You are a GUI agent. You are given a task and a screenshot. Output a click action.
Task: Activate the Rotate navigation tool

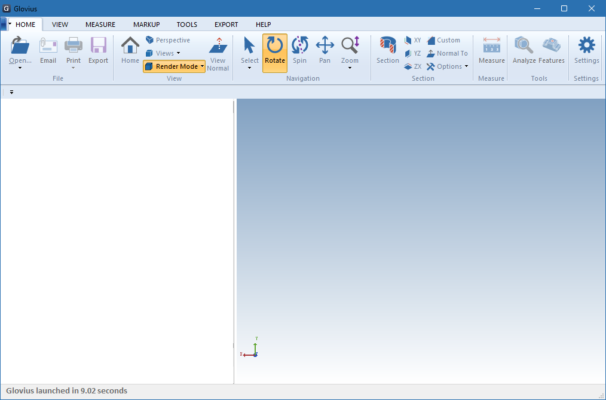coord(275,53)
